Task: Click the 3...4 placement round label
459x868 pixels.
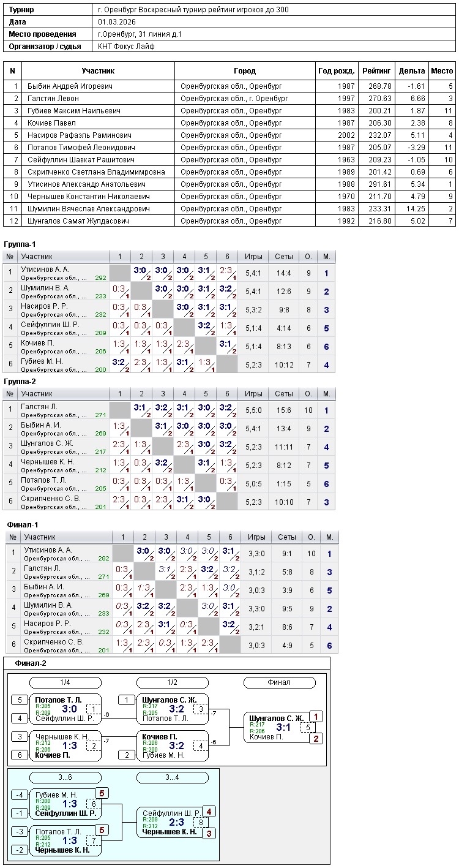Action: pos(172,778)
